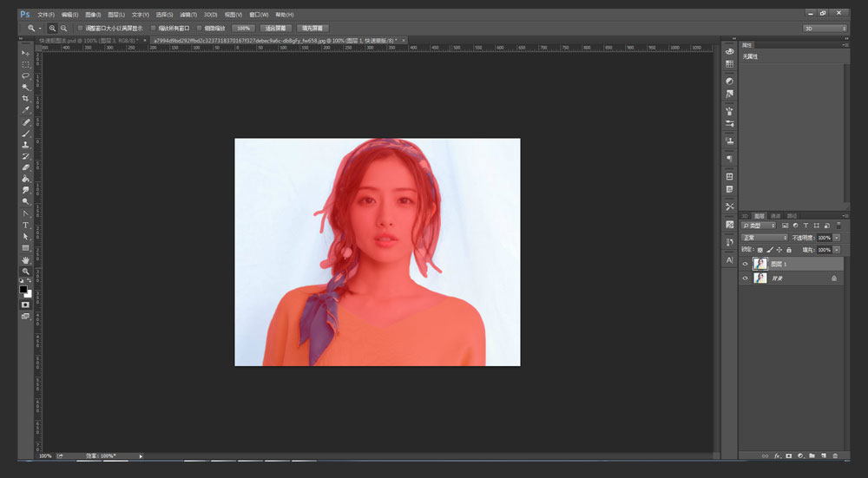Expand the 不透明度 opacity dropdown arrow

pos(836,237)
